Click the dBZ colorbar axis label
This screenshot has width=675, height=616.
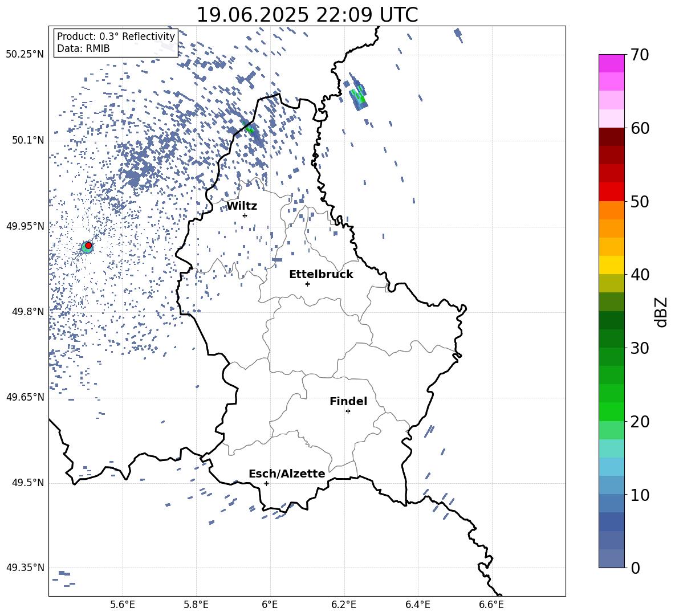click(661, 312)
